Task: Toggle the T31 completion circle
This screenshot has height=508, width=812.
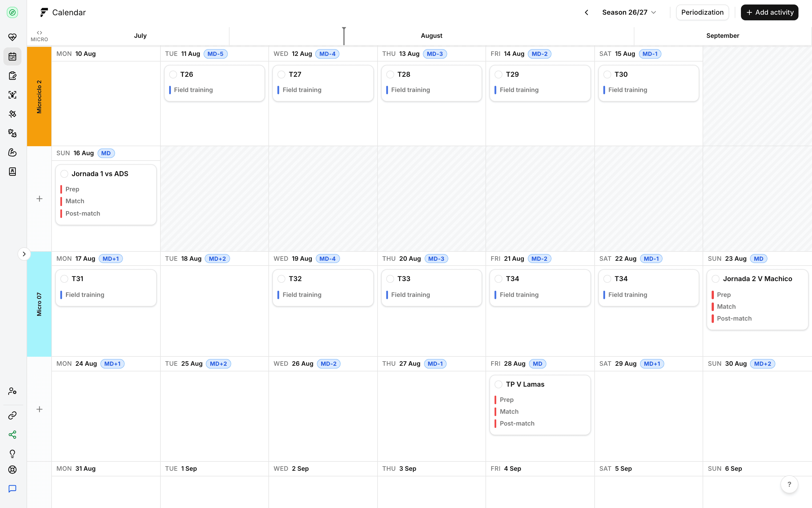Action: pyautogui.click(x=64, y=279)
